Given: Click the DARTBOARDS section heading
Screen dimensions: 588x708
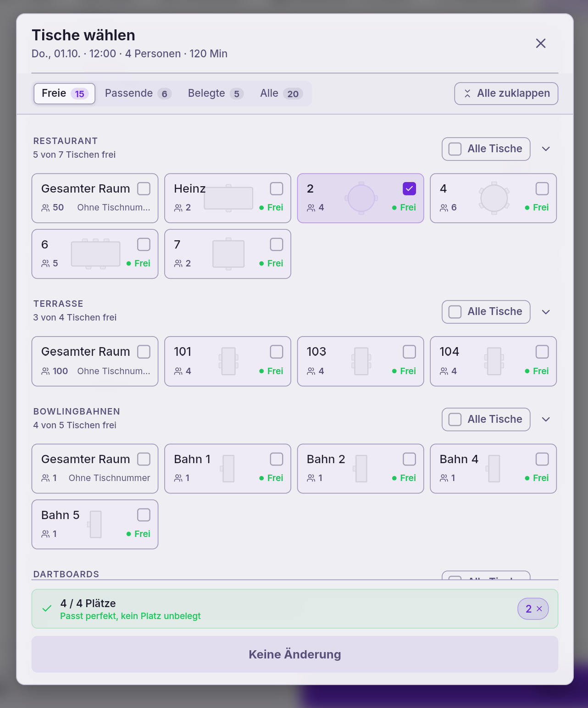Looking at the screenshot, I should click(x=67, y=574).
